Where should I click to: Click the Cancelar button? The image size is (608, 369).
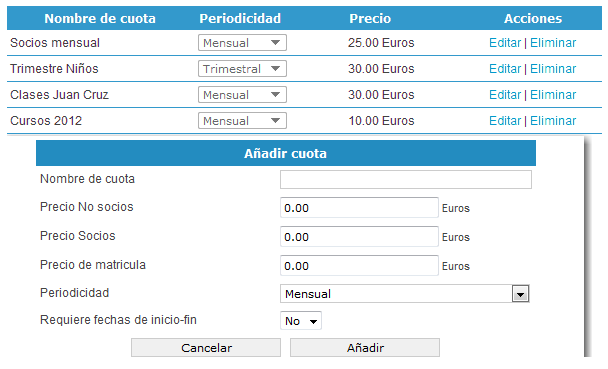pyautogui.click(x=206, y=348)
